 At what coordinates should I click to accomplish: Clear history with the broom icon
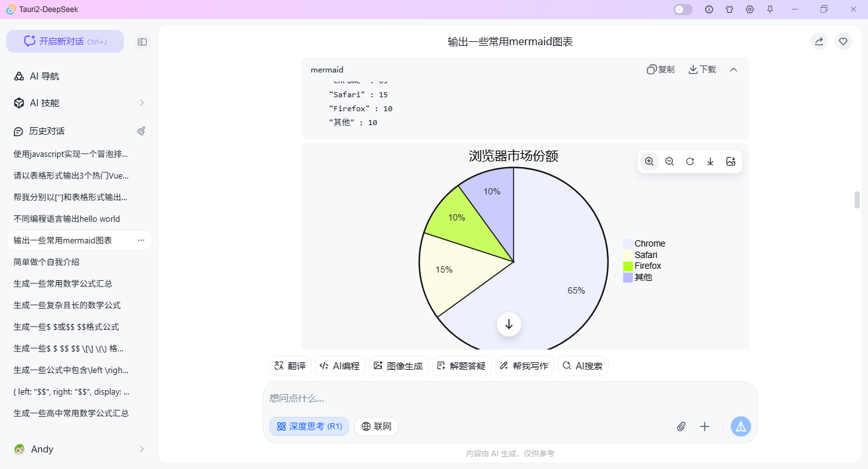click(141, 131)
